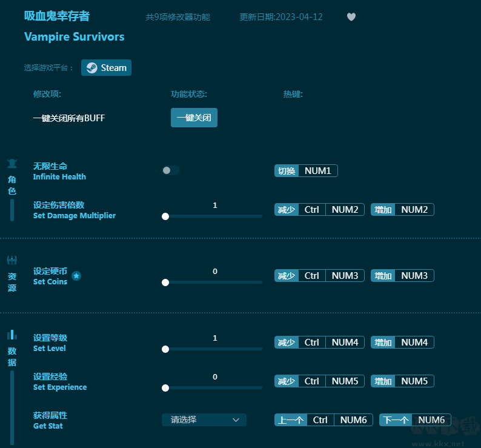Click the Set Experience slider handle
The height and width of the screenshot is (448, 481).
(165, 388)
